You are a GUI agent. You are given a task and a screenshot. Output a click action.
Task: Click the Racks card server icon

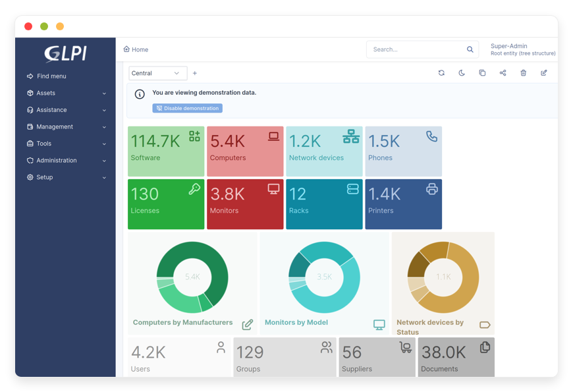pos(352,189)
